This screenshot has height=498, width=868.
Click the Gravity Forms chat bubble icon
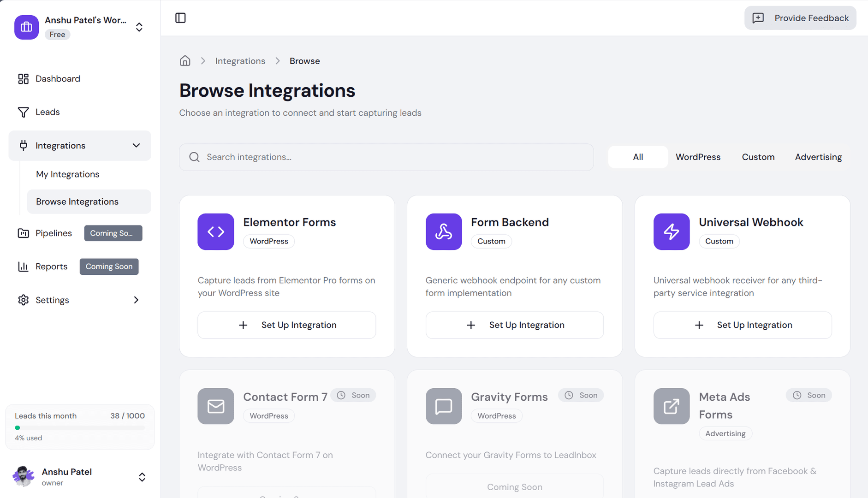(444, 406)
